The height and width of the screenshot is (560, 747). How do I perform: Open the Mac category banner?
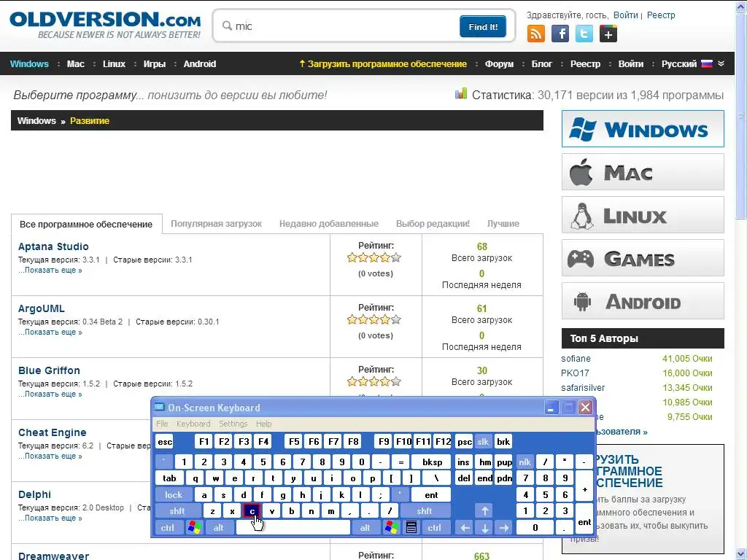pos(643,172)
